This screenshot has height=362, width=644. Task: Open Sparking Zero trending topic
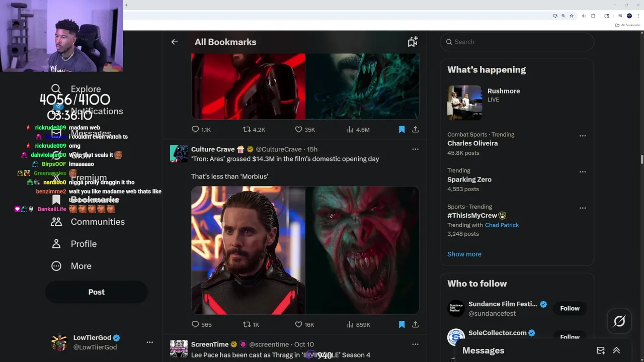point(469,179)
